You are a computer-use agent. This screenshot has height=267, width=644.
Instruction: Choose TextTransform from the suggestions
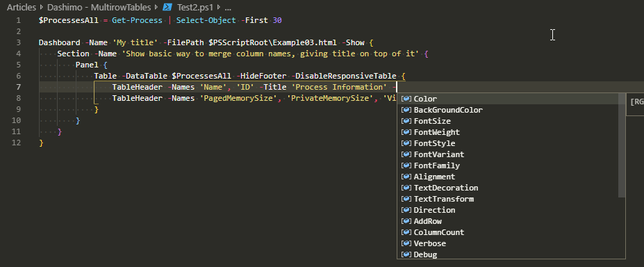tap(511, 198)
